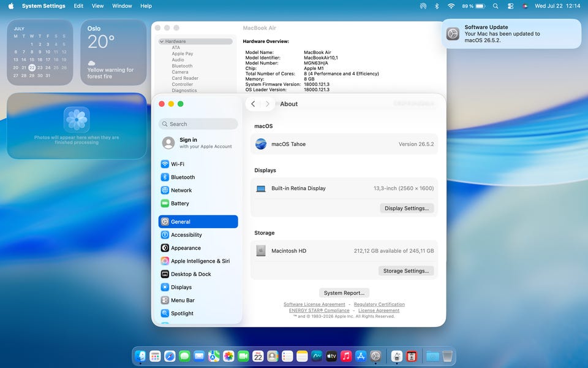Open the View menu

pyautogui.click(x=97, y=6)
